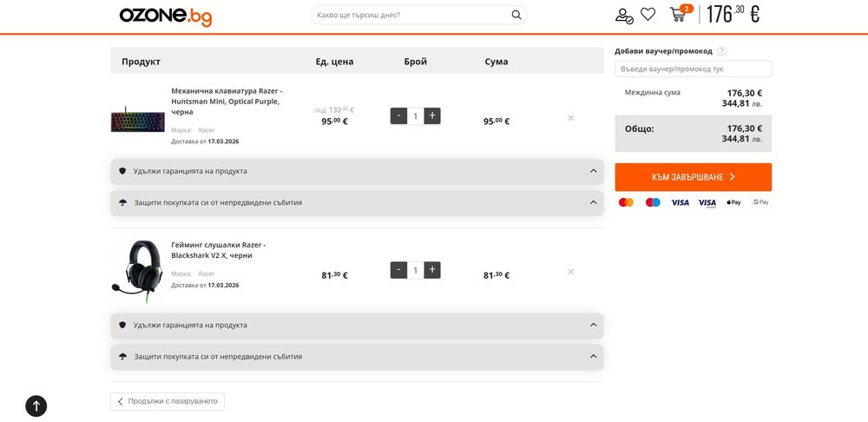Click keyboard unit price 95.00 €

(334, 122)
